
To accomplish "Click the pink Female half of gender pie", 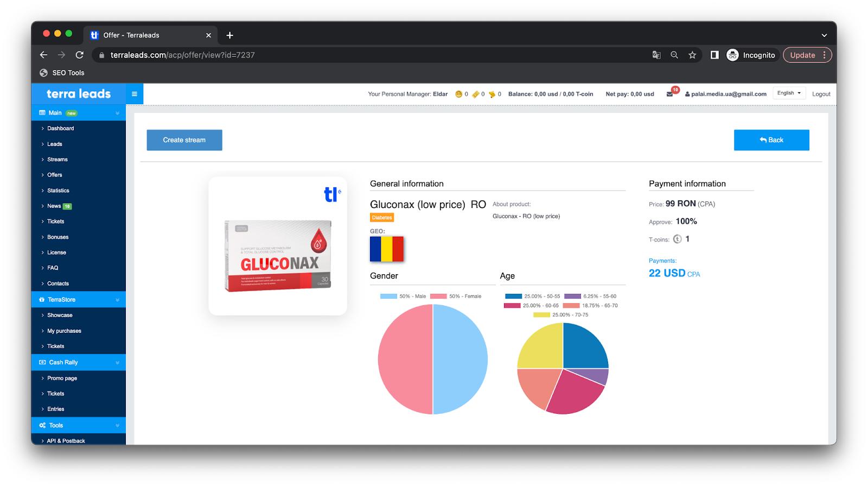I will click(x=405, y=359).
